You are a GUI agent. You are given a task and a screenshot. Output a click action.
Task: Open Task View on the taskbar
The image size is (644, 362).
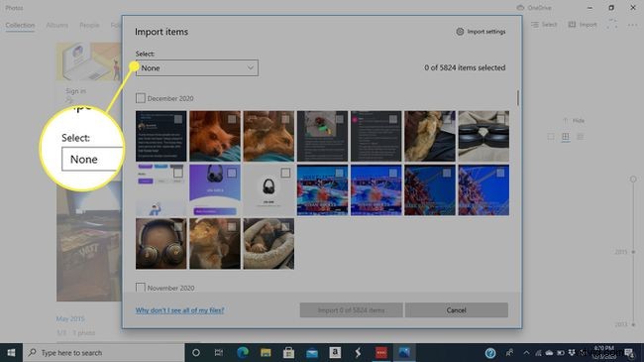pyautogui.click(x=219, y=352)
